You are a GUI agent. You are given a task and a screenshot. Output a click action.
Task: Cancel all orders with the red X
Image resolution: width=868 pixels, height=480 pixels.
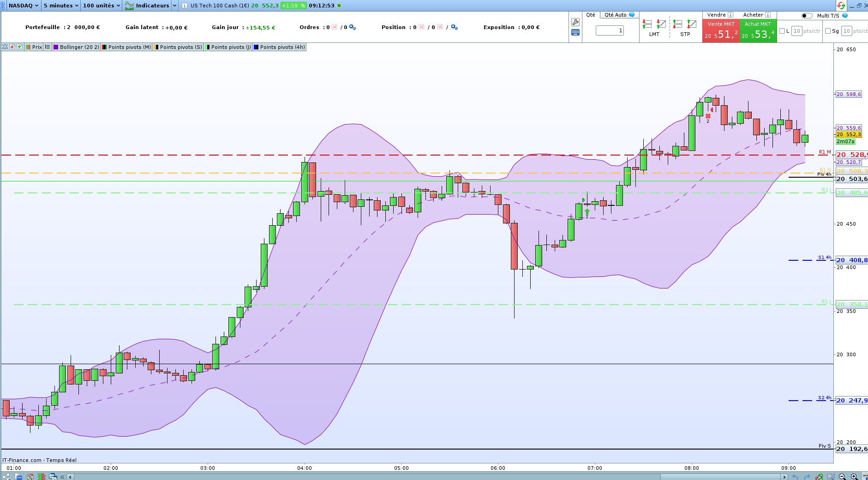tap(334, 27)
